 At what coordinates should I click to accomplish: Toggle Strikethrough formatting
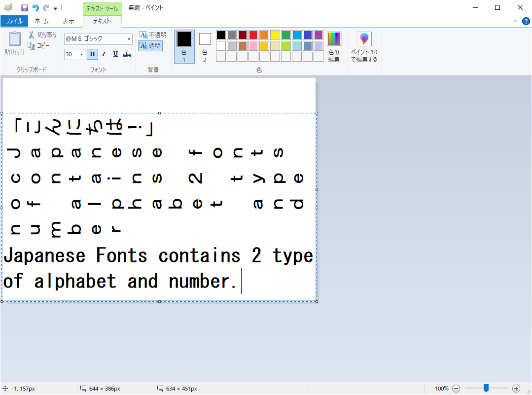click(x=127, y=54)
